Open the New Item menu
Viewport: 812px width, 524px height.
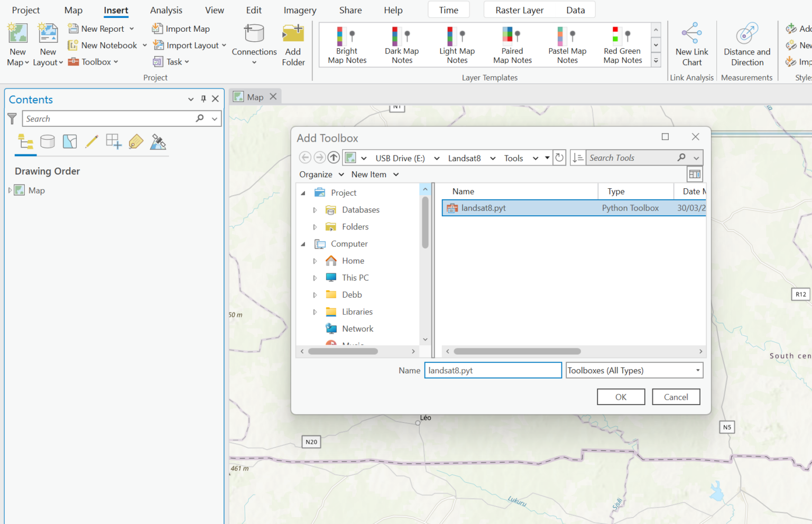pyautogui.click(x=374, y=174)
